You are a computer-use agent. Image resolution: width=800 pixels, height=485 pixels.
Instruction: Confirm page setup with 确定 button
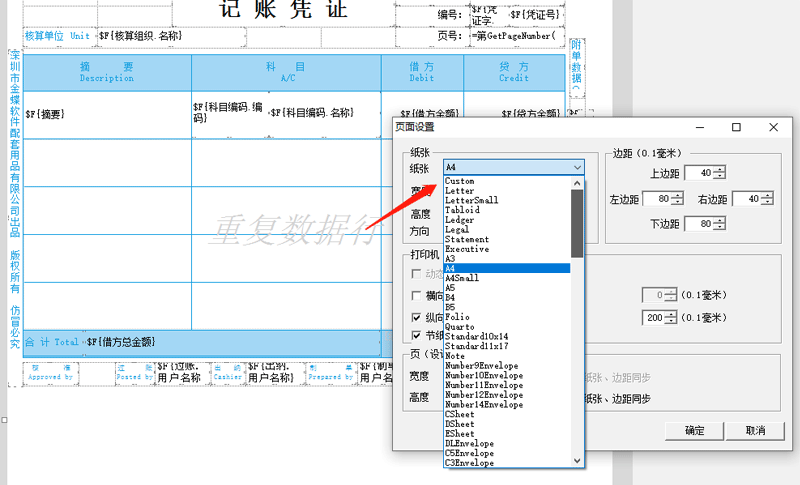click(694, 430)
